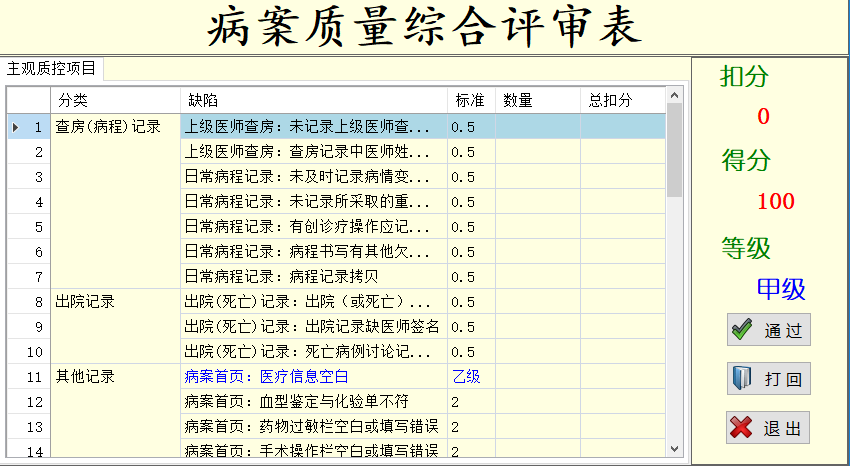
Task: Click the scrollbar down arrow
Action: pyautogui.click(x=674, y=449)
